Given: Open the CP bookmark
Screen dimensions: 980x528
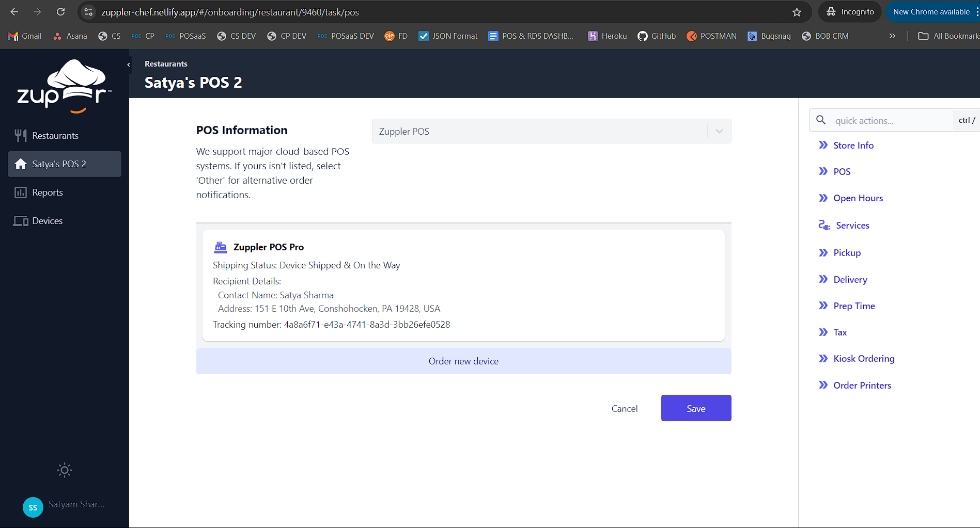Looking at the screenshot, I should (x=143, y=36).
